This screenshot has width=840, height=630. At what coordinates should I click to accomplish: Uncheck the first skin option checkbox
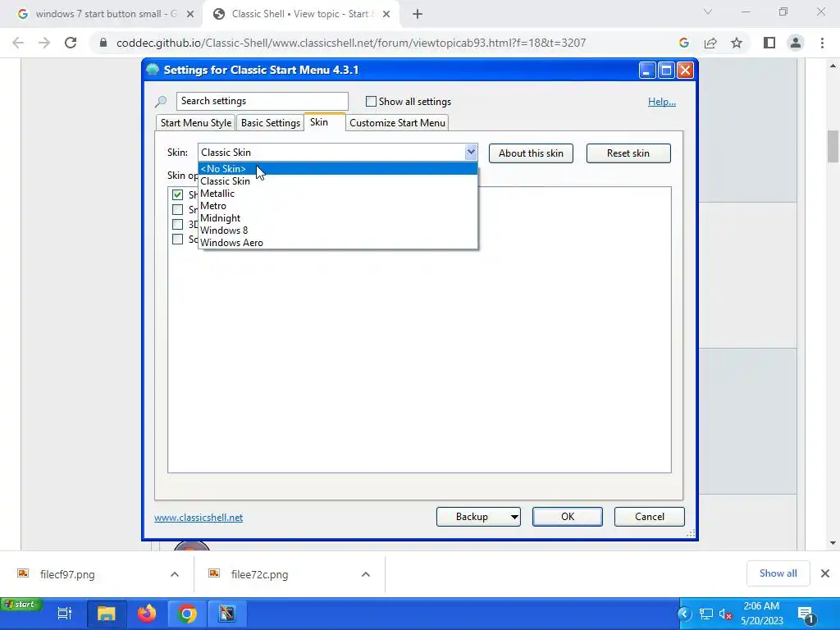coord(177,194)
